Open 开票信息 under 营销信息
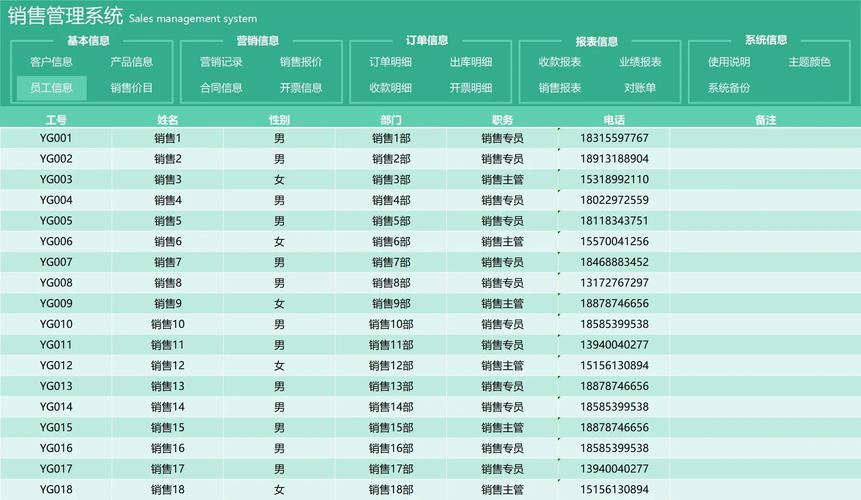The width and height of the screenshot is (861, 500). pyautogui.click(x=301, y=88)
